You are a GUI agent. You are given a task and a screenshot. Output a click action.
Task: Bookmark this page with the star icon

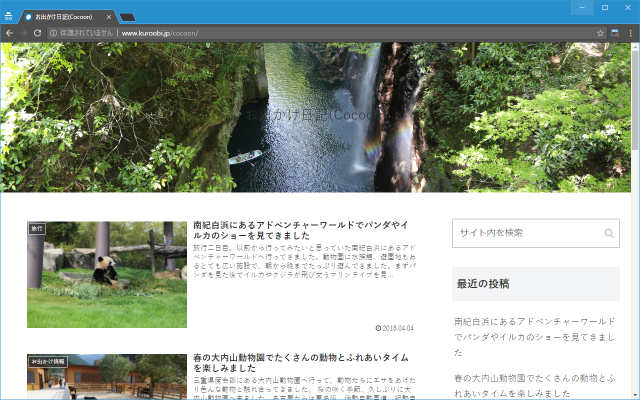point(600,33)
